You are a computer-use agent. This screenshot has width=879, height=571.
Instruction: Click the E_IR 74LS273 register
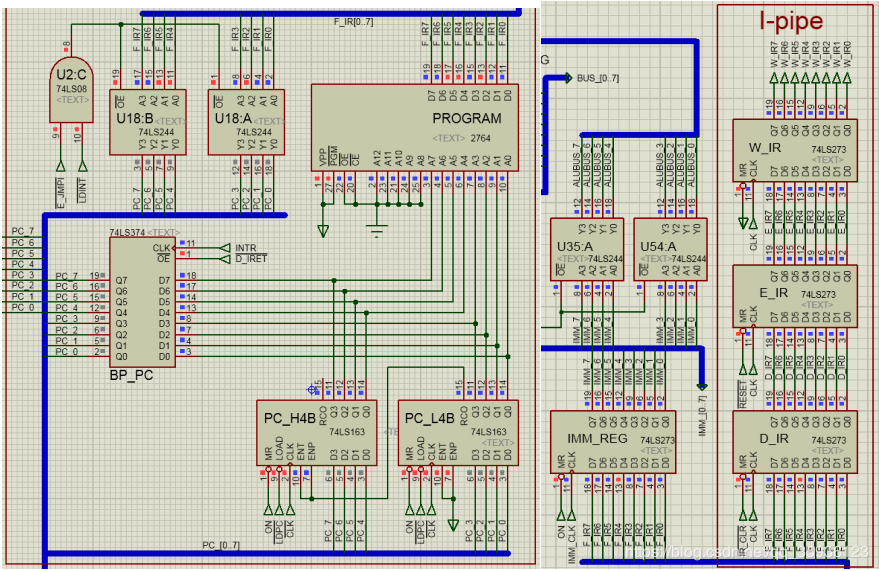[x=794, y=296]
